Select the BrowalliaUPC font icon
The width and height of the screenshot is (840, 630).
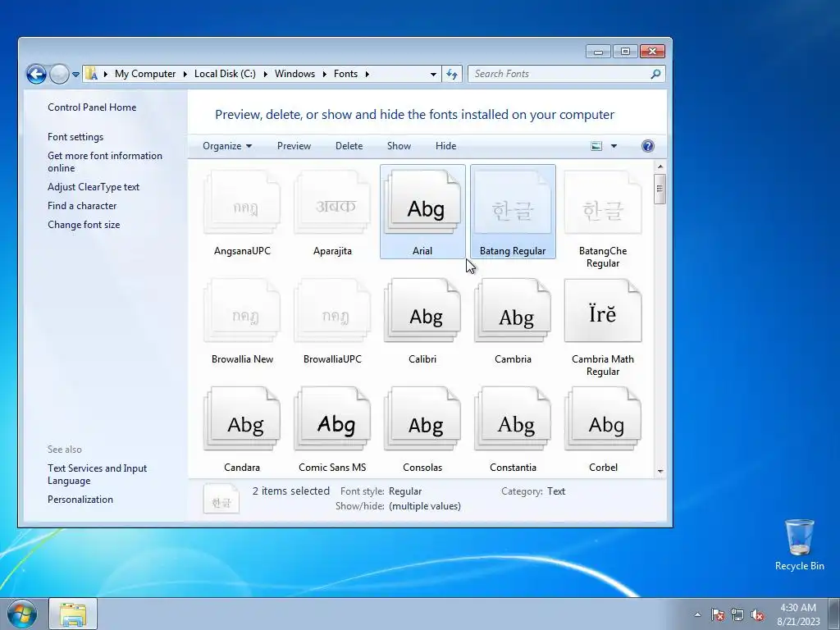click(x=332, y=311)
